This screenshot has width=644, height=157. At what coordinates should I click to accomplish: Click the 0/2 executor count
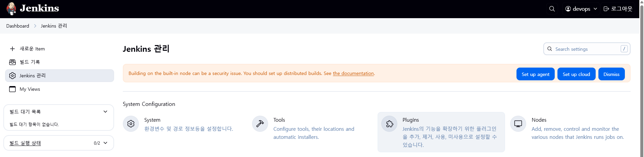tap(97, 143)
